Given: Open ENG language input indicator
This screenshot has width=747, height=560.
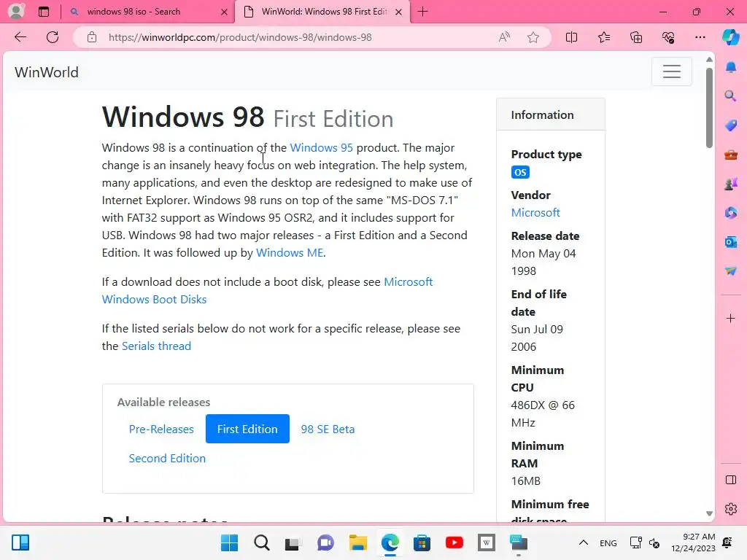Looking at the screenshot, I should point(608,542).
